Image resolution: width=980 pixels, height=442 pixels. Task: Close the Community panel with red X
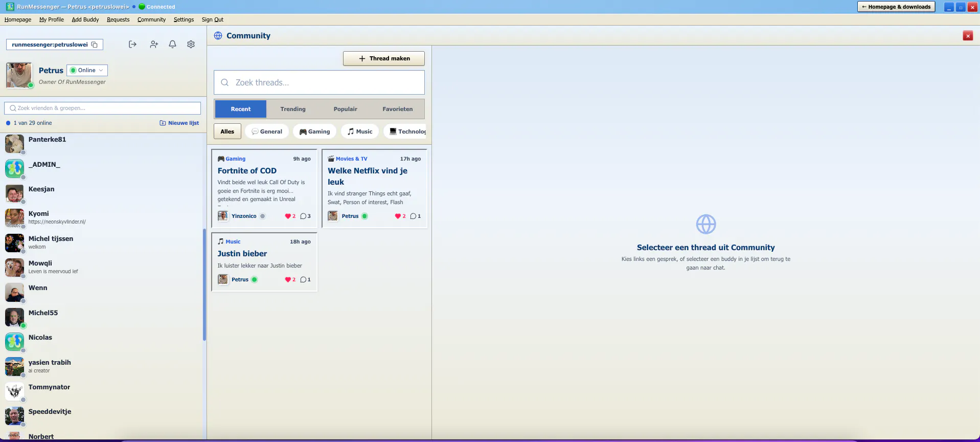(x=968, y=36)
